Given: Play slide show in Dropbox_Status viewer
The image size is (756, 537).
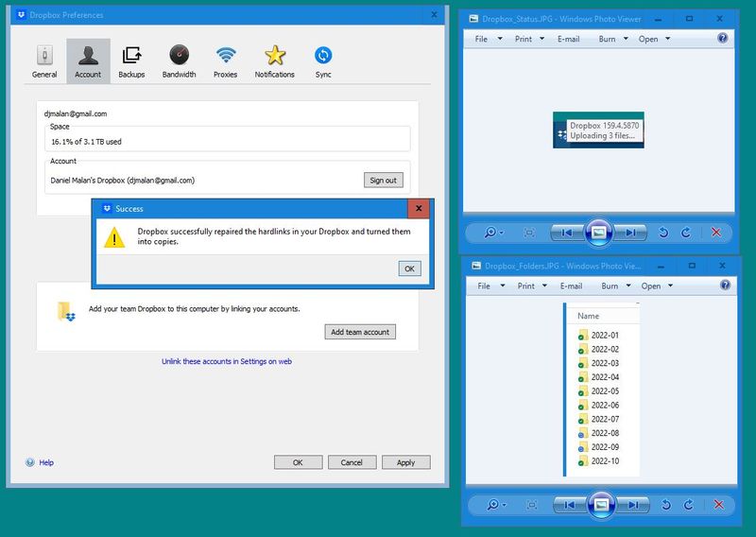Looking at the screenshot, I should (x=598, y=233).
